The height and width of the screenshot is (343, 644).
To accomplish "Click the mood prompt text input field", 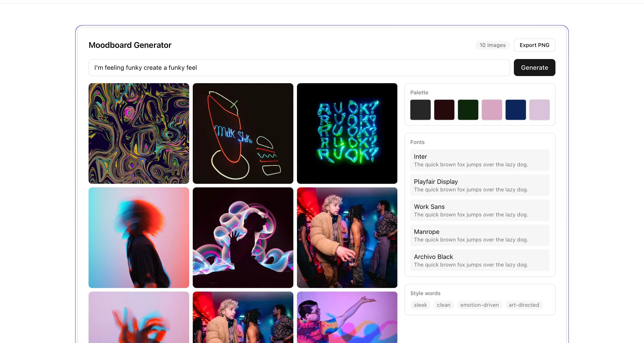I will 299,68.
